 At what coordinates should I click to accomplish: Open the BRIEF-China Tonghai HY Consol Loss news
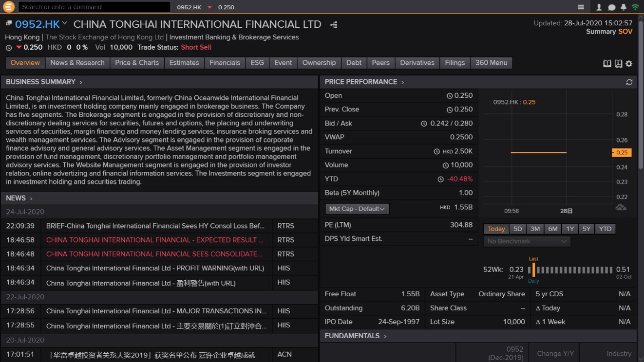click(155, 226)
